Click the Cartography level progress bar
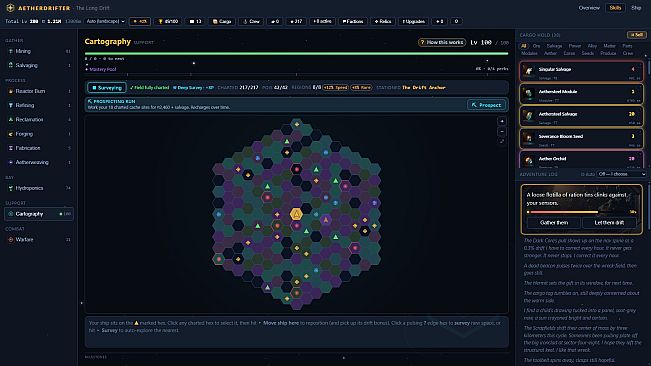651x366 pixels. [x=296, y=54]
